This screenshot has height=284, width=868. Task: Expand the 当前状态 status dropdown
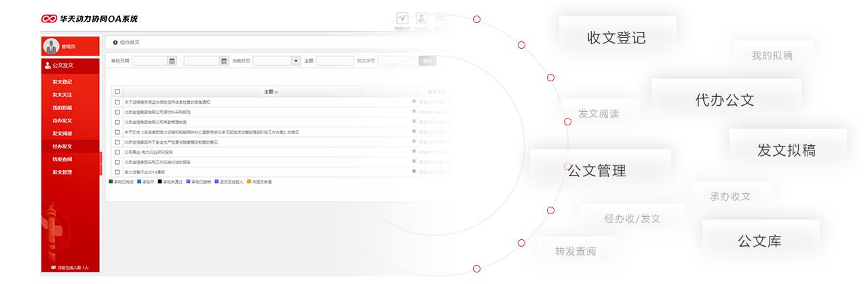coord(296,61)
